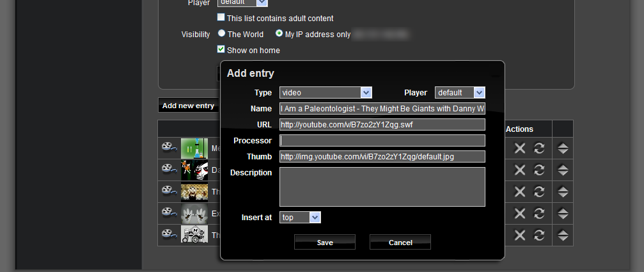Select the third entry's thumbnail image
Image resolution: width=644 pixels, height=272 pixels.
pyautogui.click(x=194, y=192)
